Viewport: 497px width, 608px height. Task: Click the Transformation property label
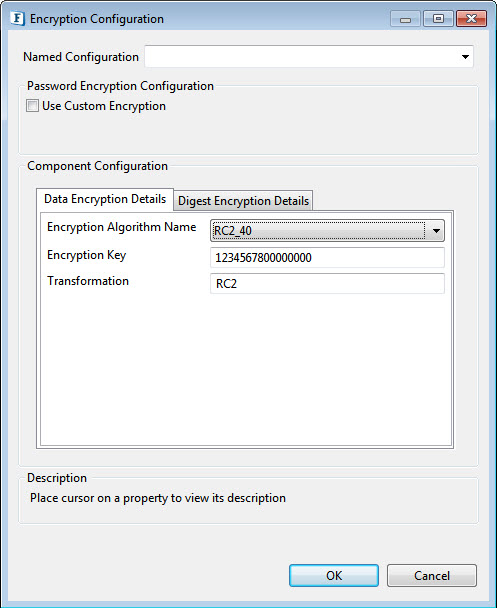(88, 281)
